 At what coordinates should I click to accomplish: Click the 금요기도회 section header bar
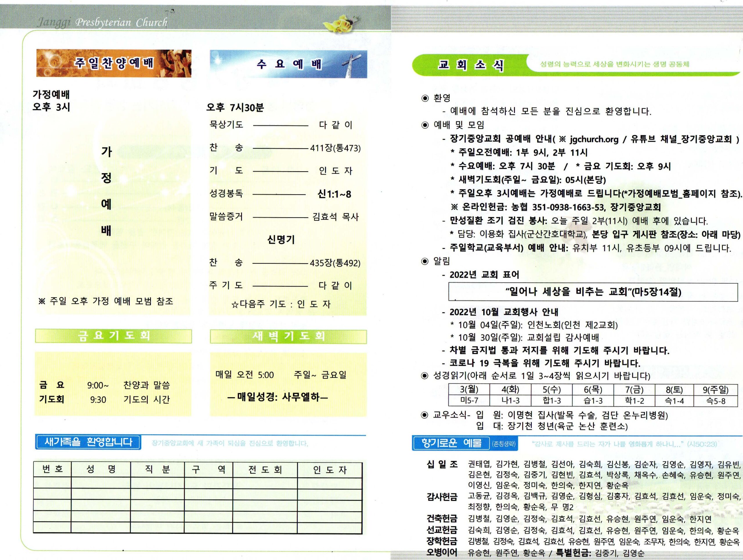tap(113, 336)
